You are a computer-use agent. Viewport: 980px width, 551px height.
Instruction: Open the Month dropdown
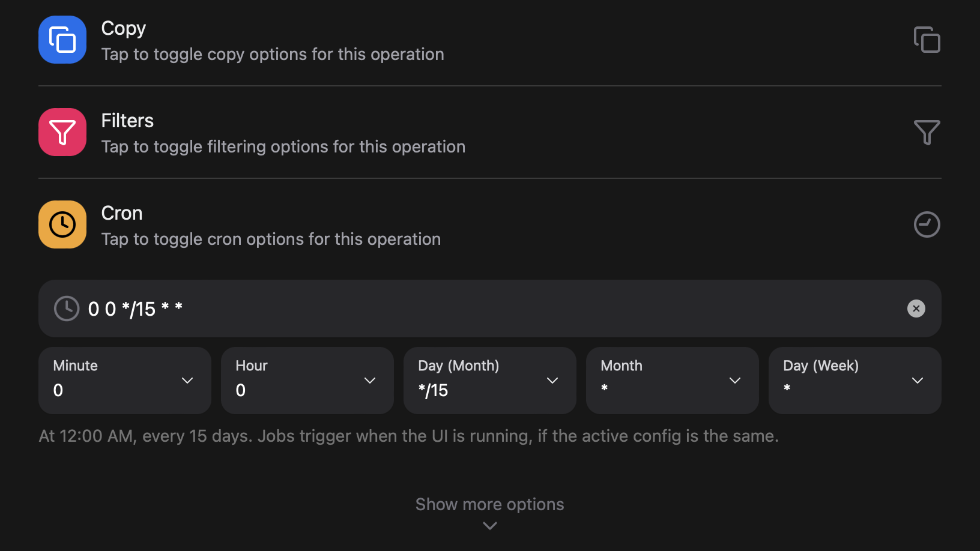click(x=673, y=381)
